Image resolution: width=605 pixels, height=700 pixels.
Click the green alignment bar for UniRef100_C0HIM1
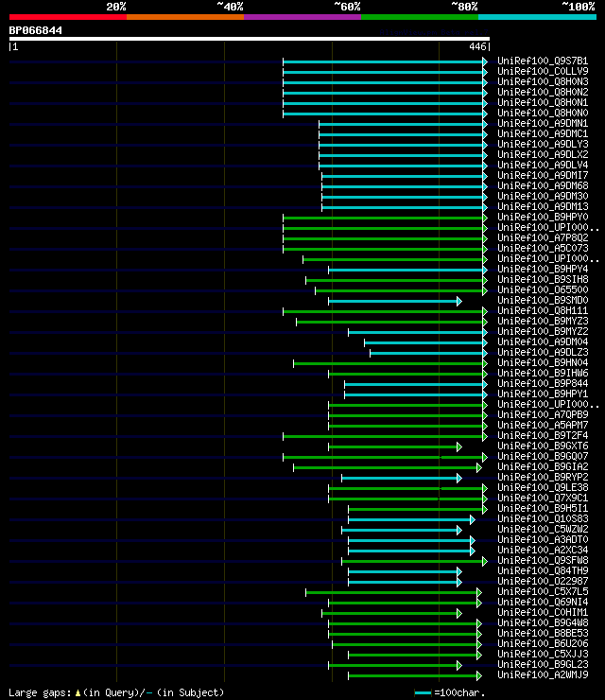[x=391, y=614]
